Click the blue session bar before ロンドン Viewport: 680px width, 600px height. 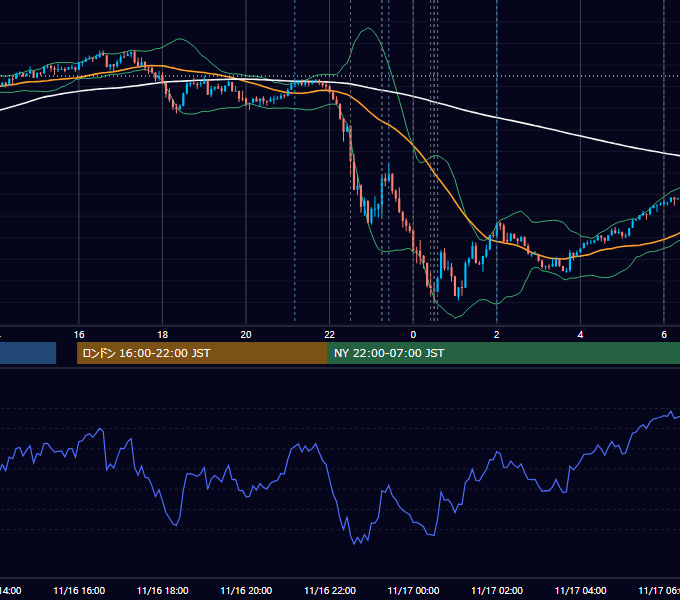point(28,353)
